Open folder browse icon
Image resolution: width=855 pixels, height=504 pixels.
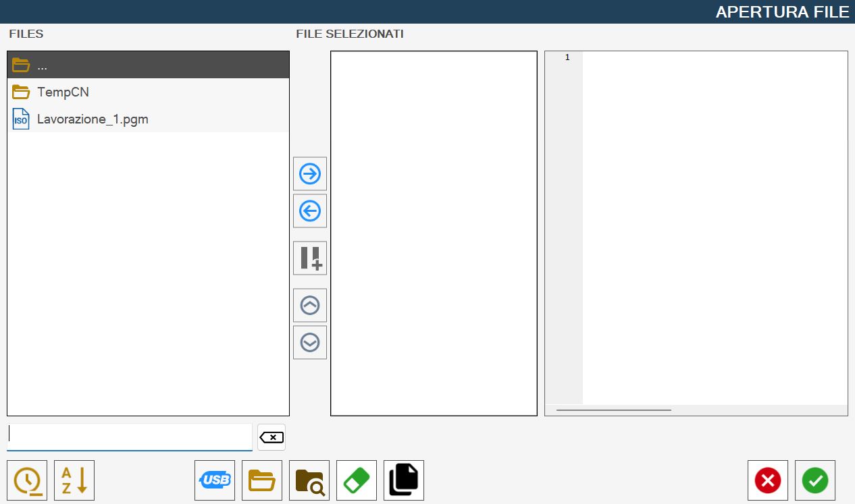[x=262, y=480]
